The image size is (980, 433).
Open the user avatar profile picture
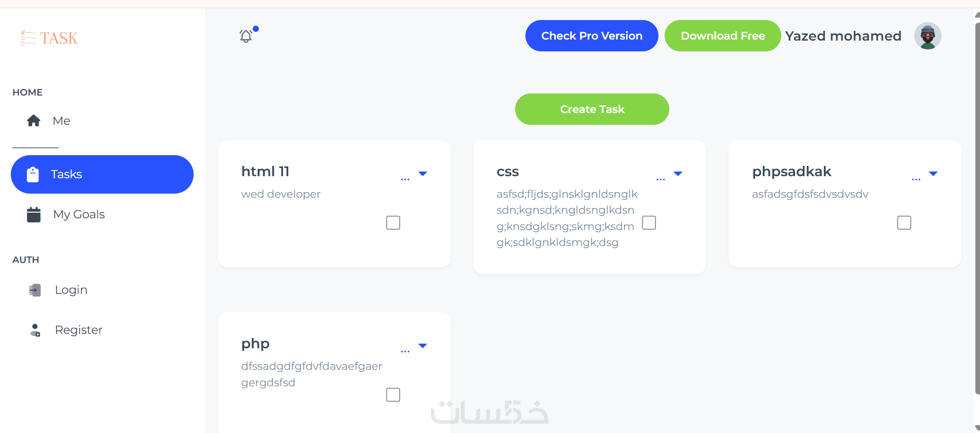(927, 36)
